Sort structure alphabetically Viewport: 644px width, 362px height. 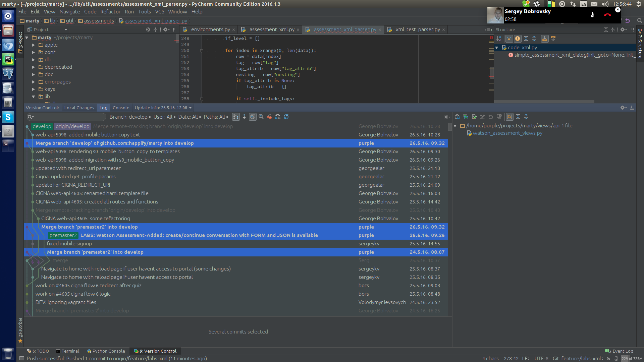tap(499, 39)
